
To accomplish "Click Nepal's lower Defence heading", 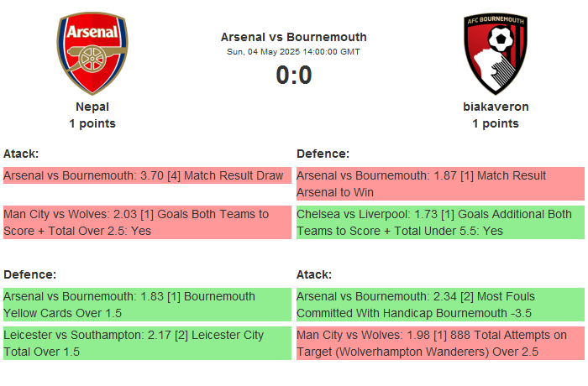I will click(30, 274).
